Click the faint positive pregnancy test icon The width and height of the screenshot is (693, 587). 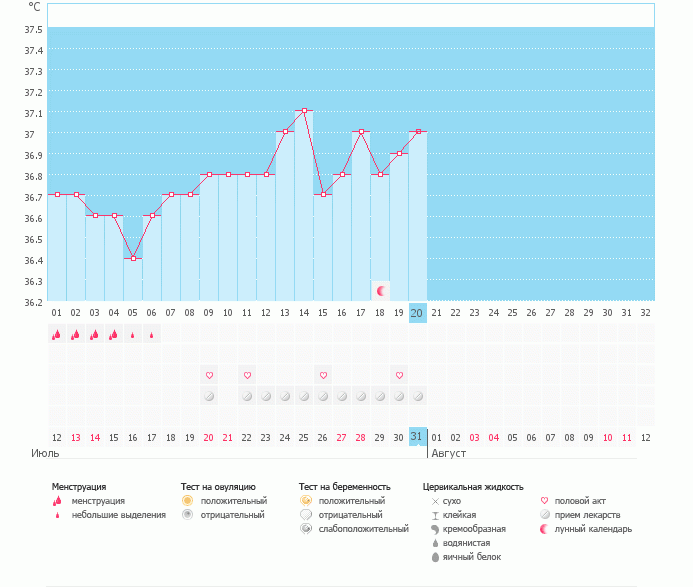pos(305,528)
